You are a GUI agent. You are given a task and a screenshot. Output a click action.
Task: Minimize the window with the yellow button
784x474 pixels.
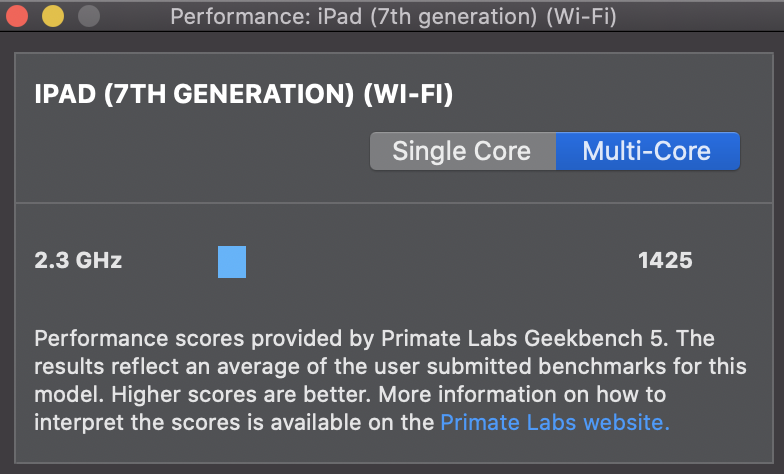coord(52,16)
